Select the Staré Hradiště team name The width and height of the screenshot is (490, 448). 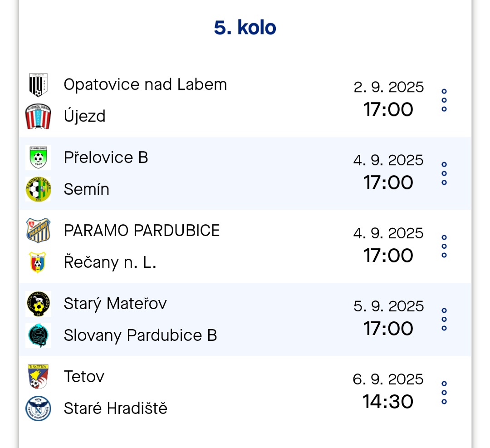(x=116, y=408)
